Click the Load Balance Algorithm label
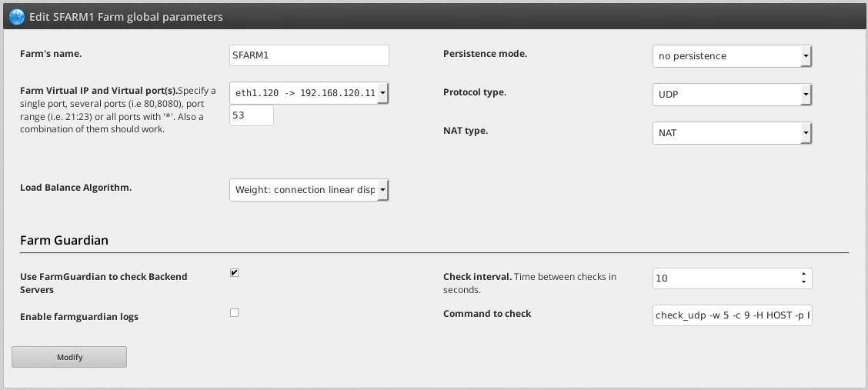The width and height of the screenshot is (868, 390). pyautogui.click(x=75, y=187)
